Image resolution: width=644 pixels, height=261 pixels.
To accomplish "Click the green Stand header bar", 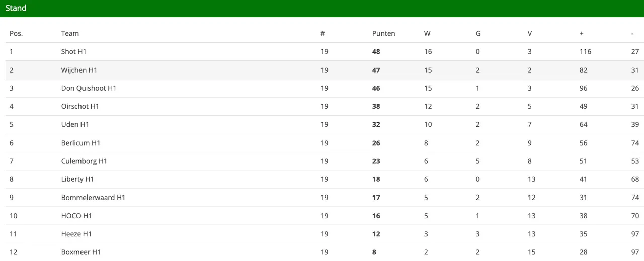I will [x=322, y=8].
